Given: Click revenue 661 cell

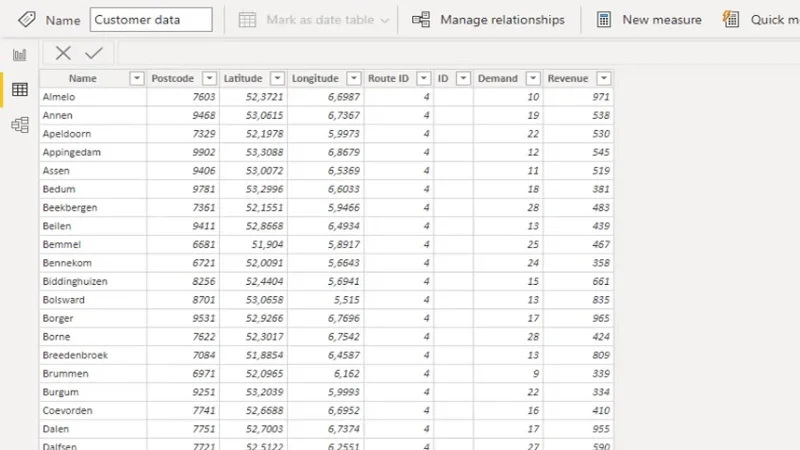Looking at the screenshot, I should (x=578, y=281).
